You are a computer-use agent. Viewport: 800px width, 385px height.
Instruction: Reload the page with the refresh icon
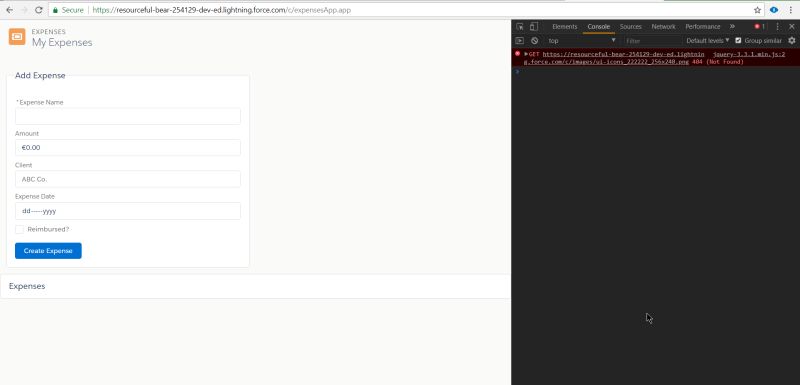pyautogui.click(x=39, y=10)
